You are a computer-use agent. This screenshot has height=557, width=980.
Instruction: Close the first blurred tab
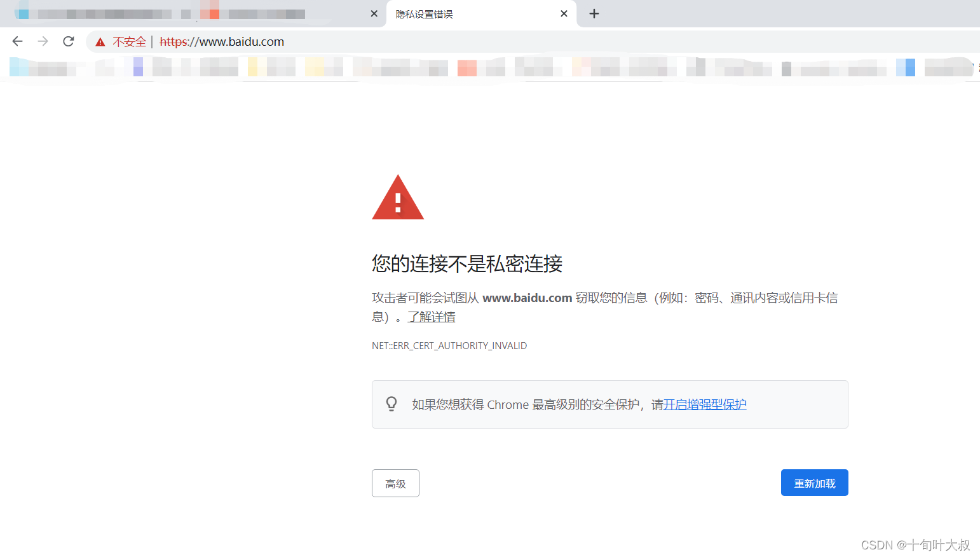click(x=374, y=13)
